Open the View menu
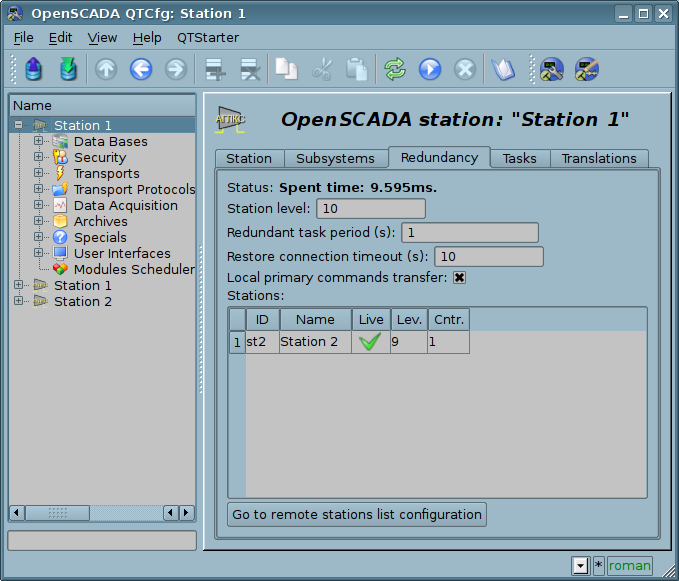 coord(102,38)
